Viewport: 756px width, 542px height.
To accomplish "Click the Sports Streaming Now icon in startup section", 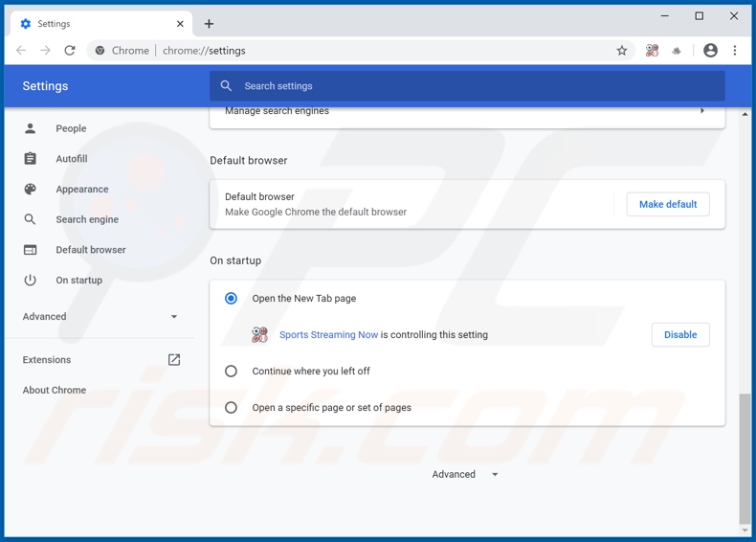I will pyautogui.click(x=260, y=334).
